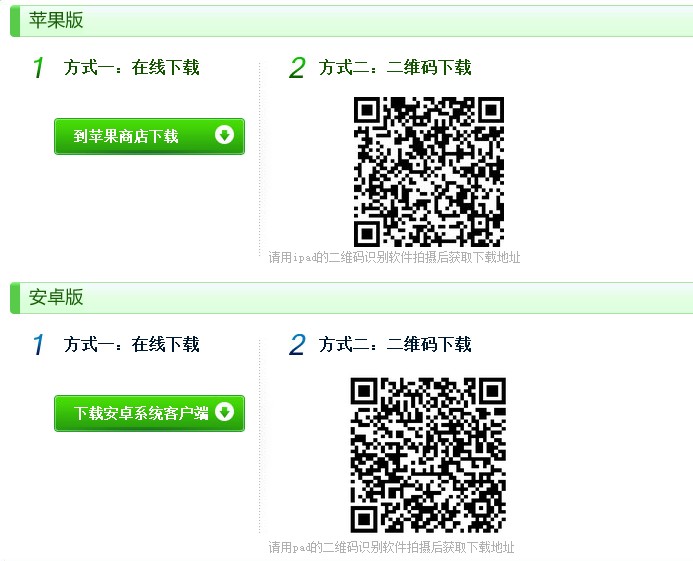Click the 请用ipad的二维码识别软件 caption text
This screenshot has height=561, width=693.
394,257
